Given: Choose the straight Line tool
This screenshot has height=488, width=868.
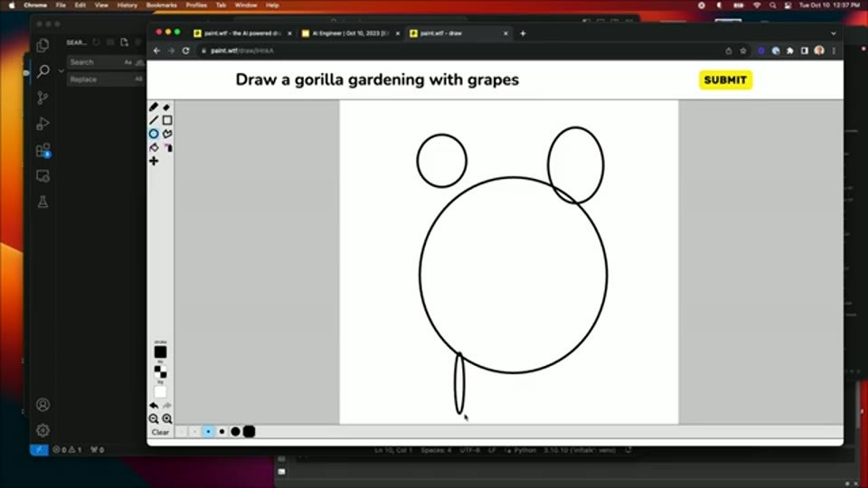Looking at the screenshot, I should coord(154,120).
